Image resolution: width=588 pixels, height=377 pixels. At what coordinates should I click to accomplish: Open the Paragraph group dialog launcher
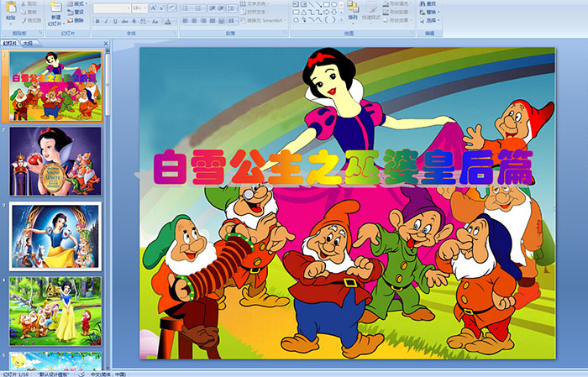pyautogui.click(x=286, y=33)
